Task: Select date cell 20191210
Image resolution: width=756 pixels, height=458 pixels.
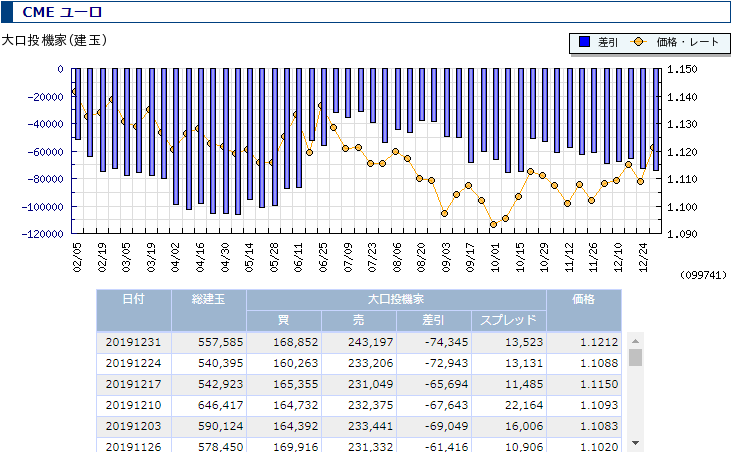Action: pyautogui.click(x=134, y=405)
